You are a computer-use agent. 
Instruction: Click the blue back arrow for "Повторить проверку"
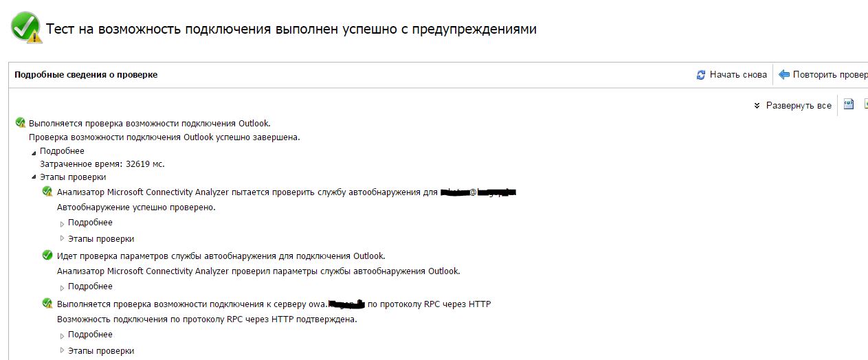(x=784, y=74)
